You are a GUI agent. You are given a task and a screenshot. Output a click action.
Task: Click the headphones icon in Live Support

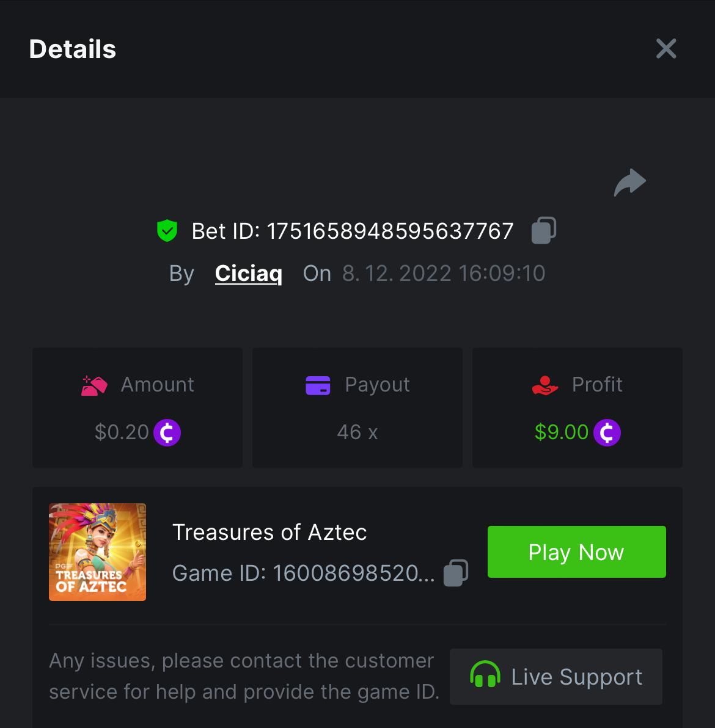point(485,675)
